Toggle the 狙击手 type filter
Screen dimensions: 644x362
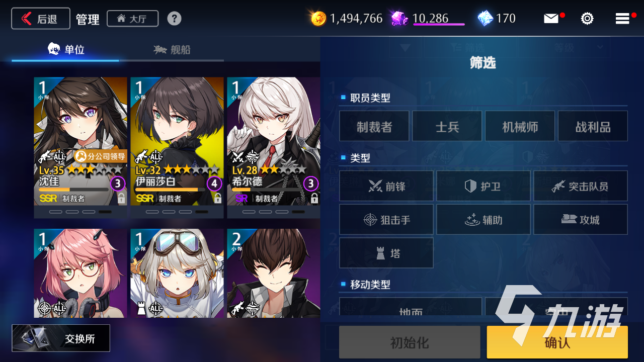click(386, 220)
